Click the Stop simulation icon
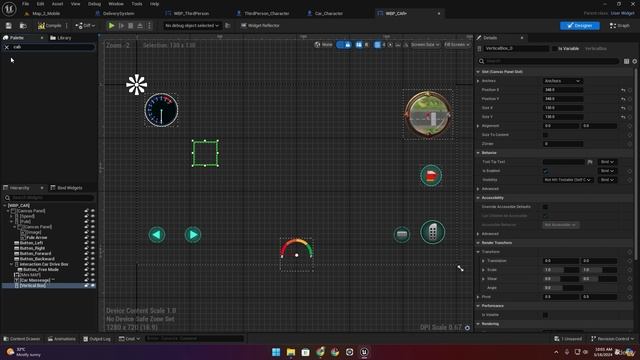This screenshot has height=360, width=640. 131,26
